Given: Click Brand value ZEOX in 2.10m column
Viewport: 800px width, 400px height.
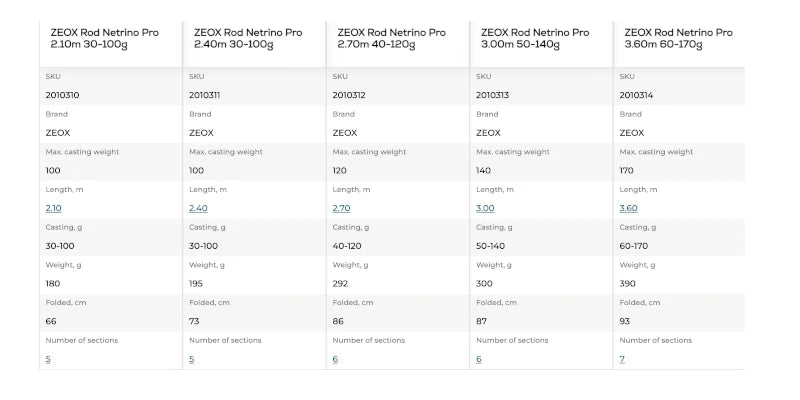Looking at the screenshot, I should pos(58,133).
